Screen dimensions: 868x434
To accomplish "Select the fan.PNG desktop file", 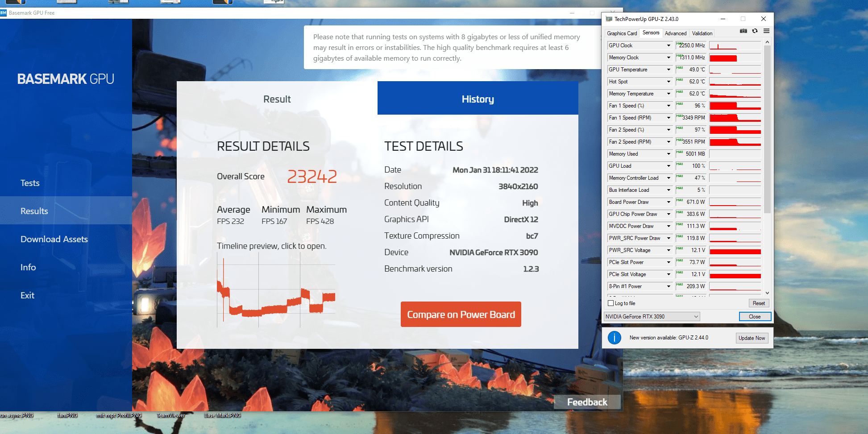I will (67, 415).
